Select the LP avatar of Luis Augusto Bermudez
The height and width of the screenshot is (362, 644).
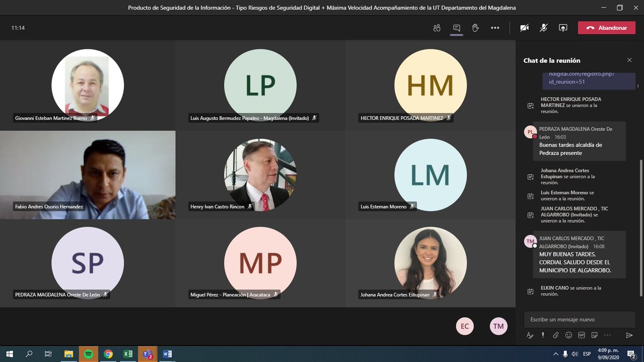coord(260,85)
